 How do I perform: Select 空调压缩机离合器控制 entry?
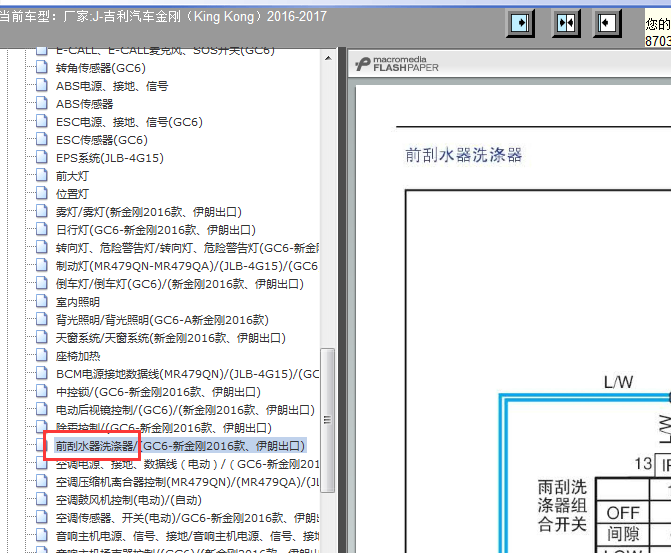click(x=187, y=482)
